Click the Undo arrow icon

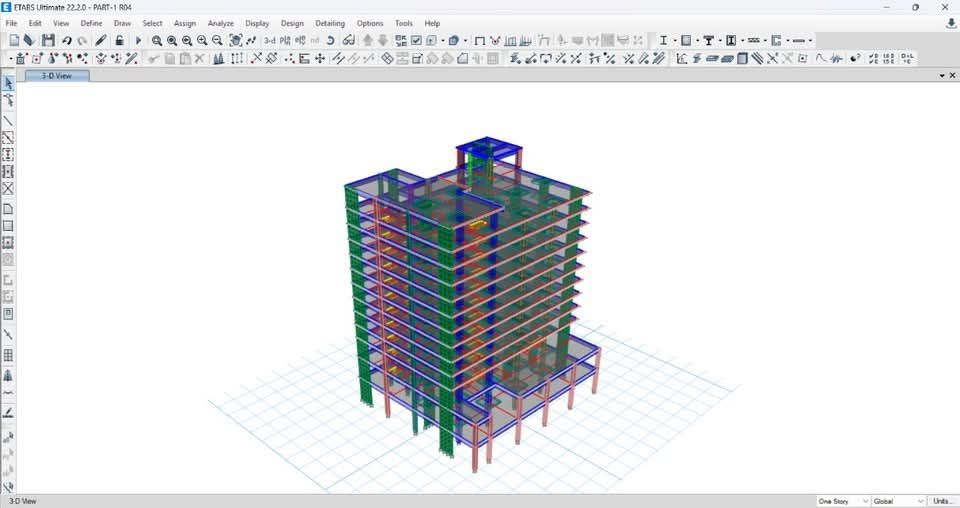[x=66, y=41]
